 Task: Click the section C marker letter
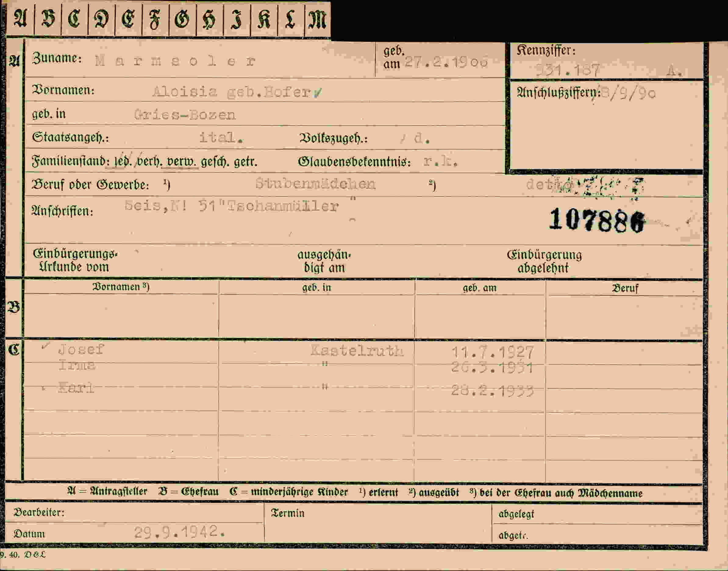point(14,350)
